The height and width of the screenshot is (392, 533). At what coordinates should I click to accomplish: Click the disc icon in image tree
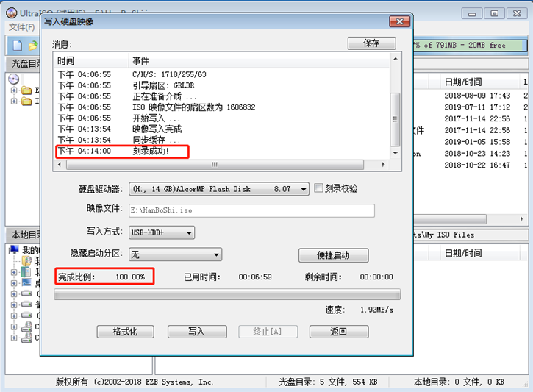(12, 79)
